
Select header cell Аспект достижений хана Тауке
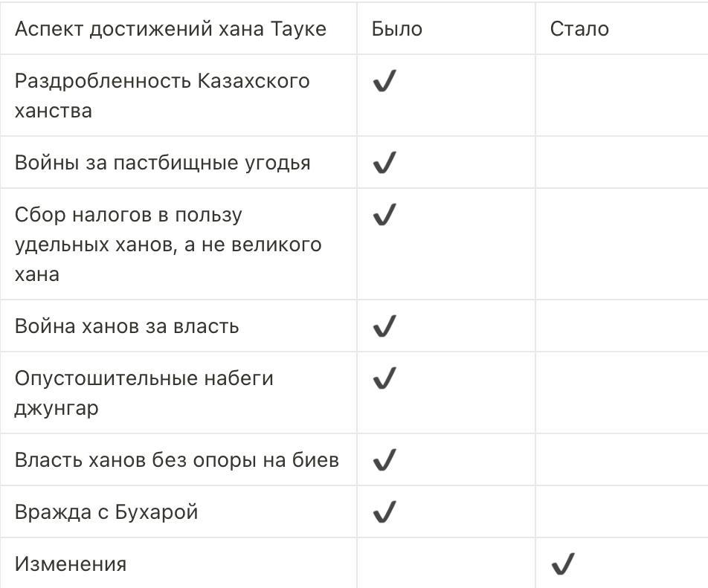pyautogui.click(x=170, y=29)
